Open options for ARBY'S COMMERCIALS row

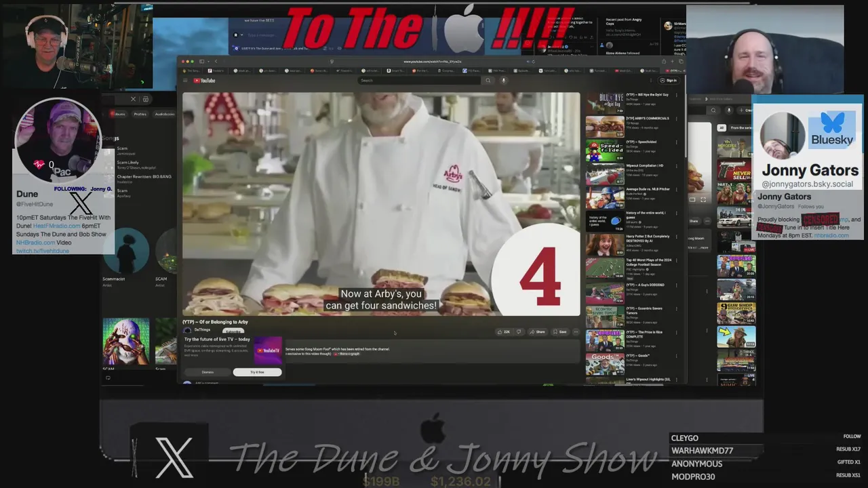(676, 119)
